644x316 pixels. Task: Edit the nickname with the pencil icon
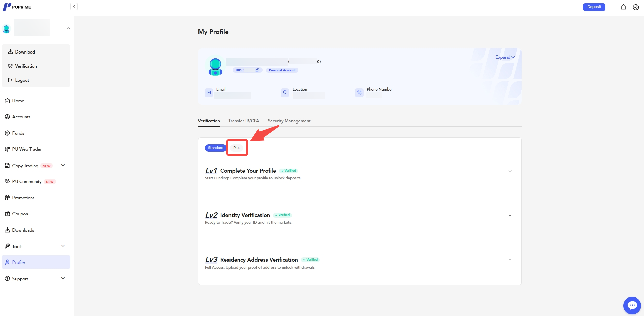(318, 61)
